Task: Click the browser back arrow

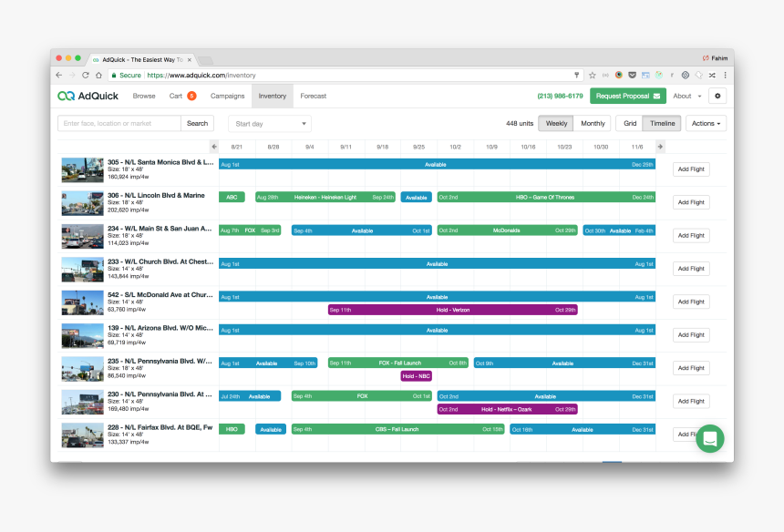Action: (59, 75)
